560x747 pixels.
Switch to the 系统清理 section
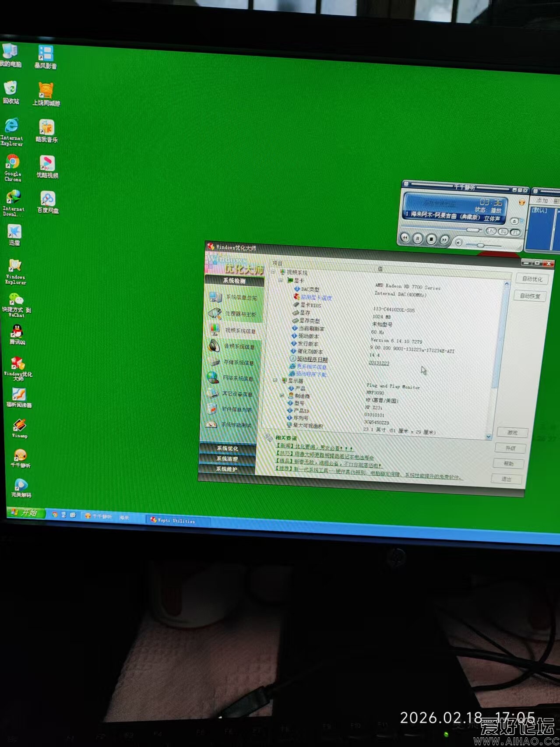point(227,459)
